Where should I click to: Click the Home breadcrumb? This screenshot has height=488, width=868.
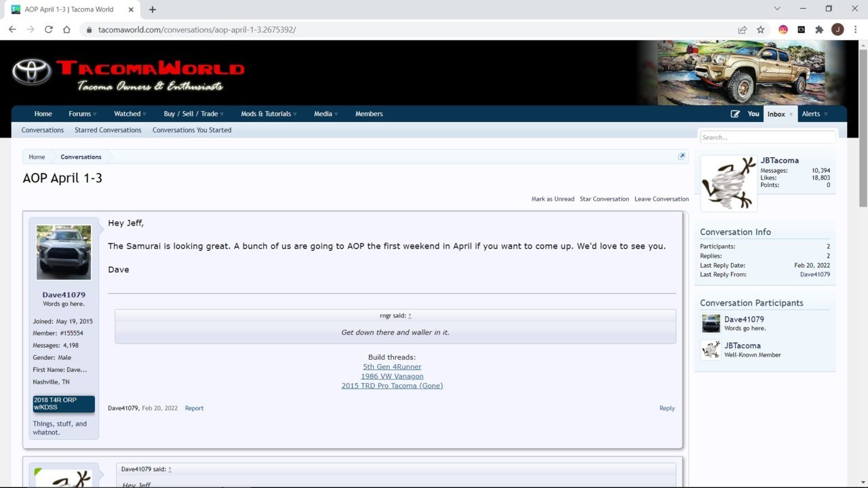[37, 157]
